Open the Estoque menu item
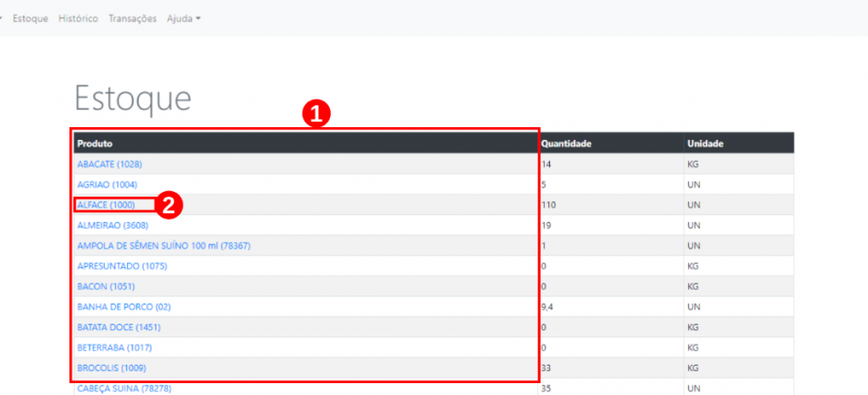This screenshot has height=395, width=868. (30, 19)
